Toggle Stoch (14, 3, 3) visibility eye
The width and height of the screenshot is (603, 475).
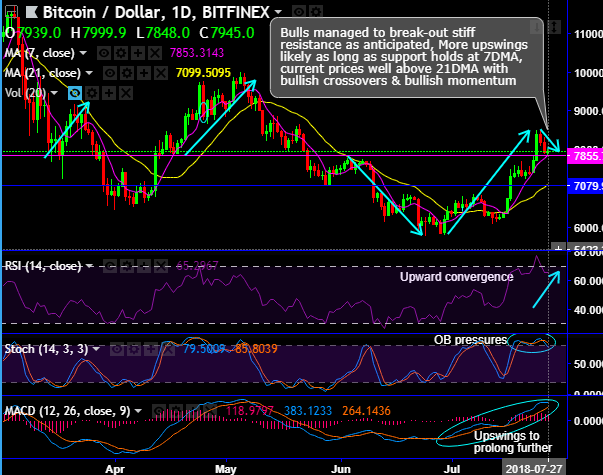point(117,349)
